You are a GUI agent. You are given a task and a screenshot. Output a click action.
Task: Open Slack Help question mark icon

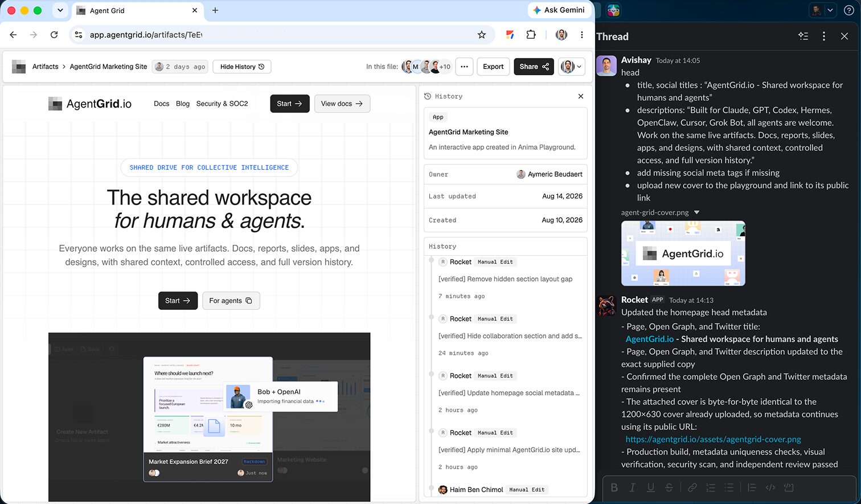848,10
